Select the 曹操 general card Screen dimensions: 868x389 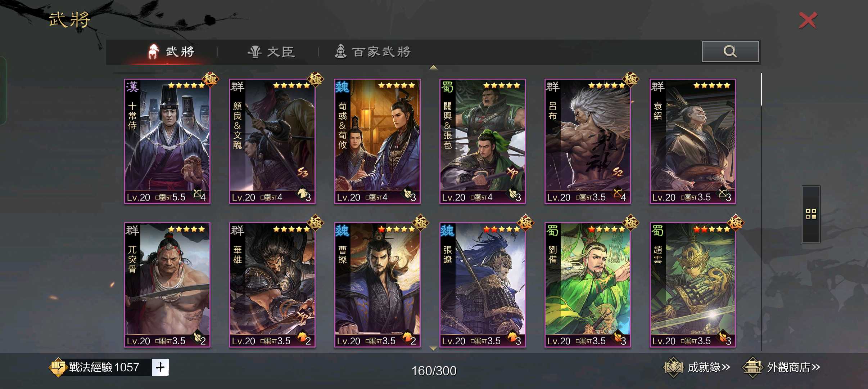[x=377, y=285]
